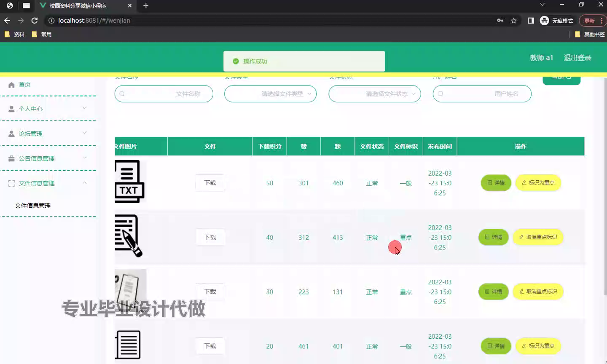Click 取消重点标识 for the 40-point file

538,237
